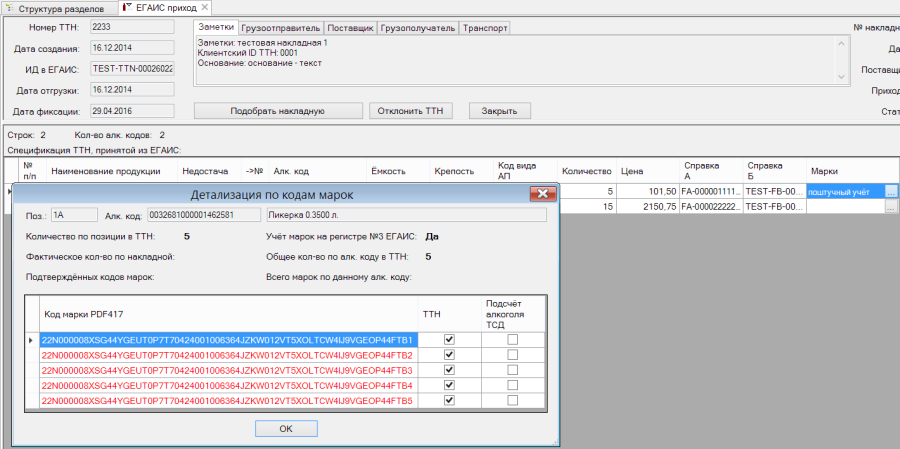Click the Недостача column header
Viewport: 900px width, 449px height.
[x=210, y=171]
